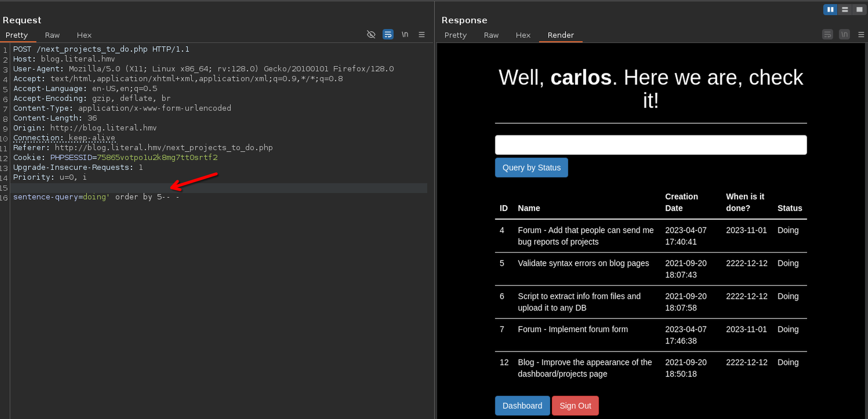
Task: Switch Request view to Hex tab
Action: click(84, 35)
